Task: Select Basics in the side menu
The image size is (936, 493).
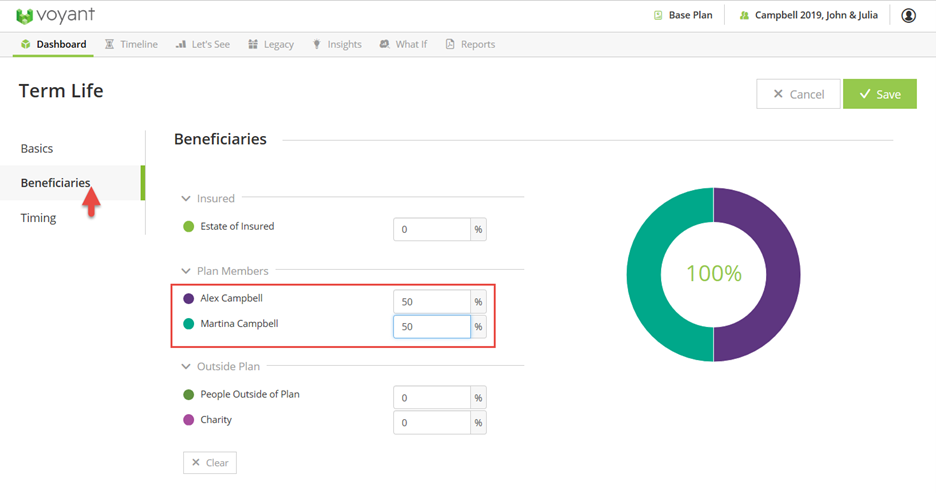Action: click(x=37, y=149)
